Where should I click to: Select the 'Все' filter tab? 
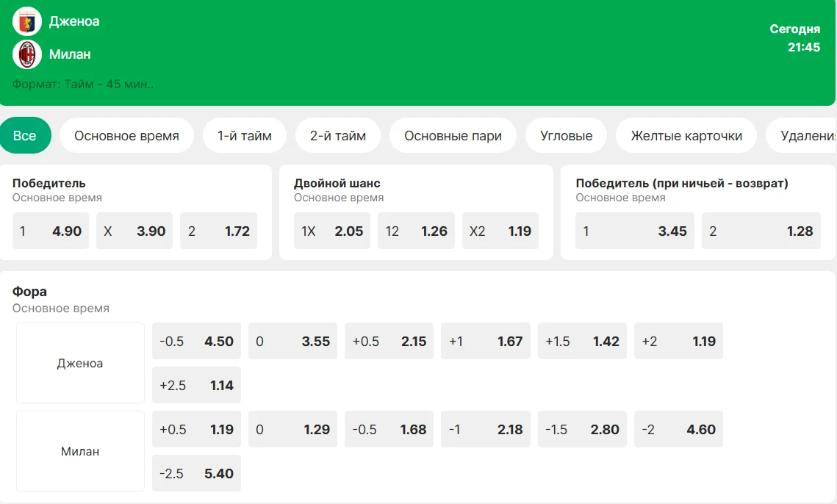(25, 136)
